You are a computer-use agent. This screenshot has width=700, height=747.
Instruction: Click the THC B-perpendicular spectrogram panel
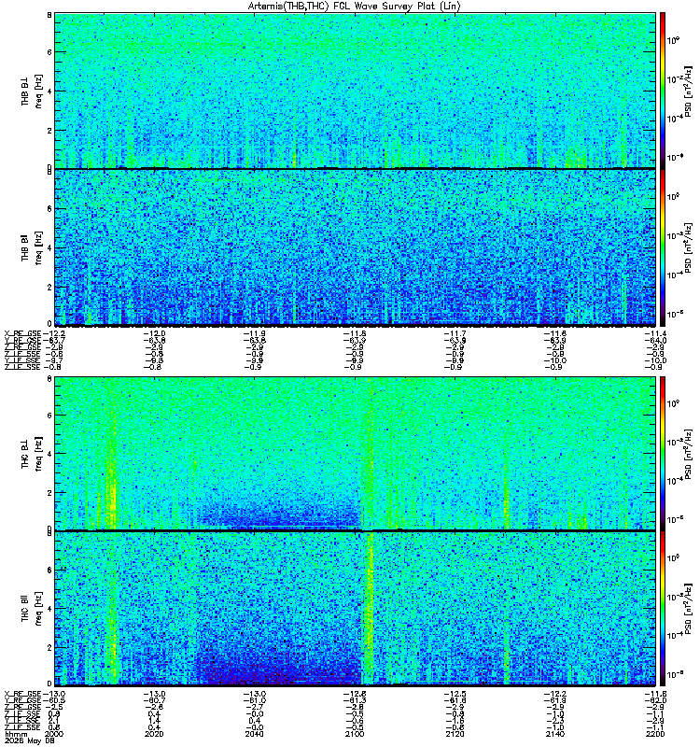coord(356,454)
